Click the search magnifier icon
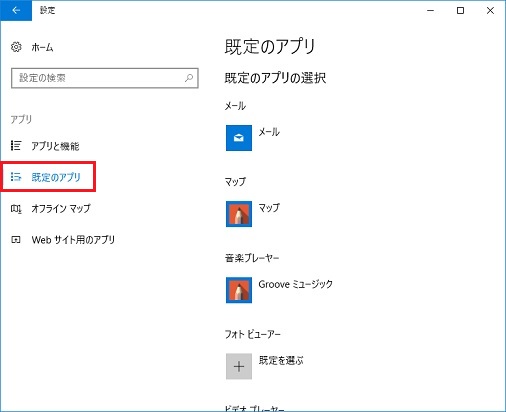The height and width of the screenshot is (412, 506). (189, 78)
